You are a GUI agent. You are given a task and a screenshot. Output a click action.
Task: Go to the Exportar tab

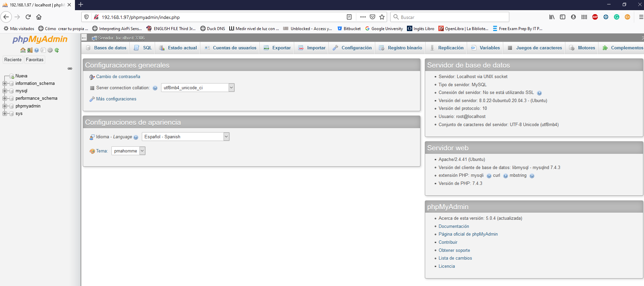(277, 48)
